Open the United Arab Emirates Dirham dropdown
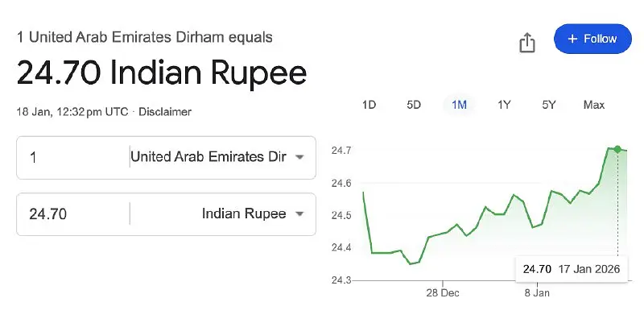Screen dimensions: 644x323 [217, 157]
